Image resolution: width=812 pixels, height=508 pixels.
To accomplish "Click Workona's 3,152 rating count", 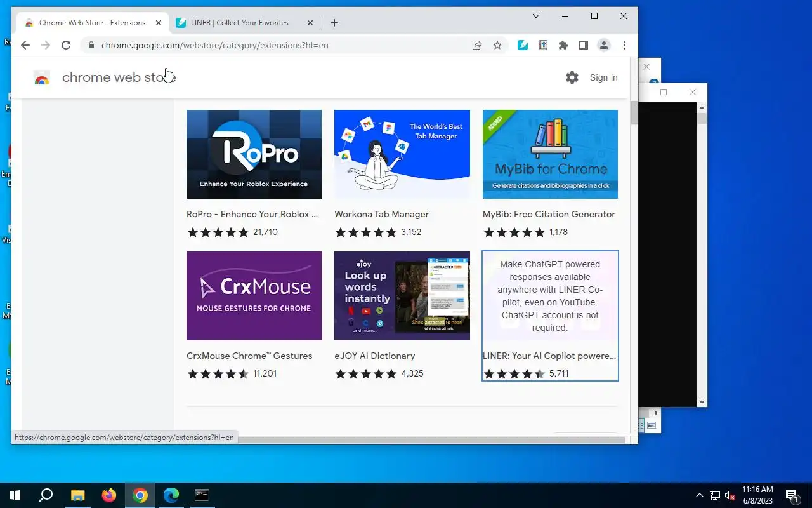I will click(411, 232).
